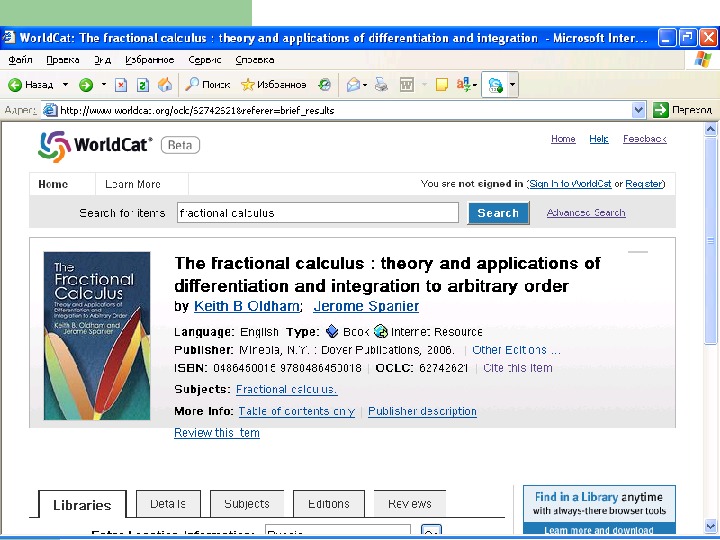Open the Help link

pyautogui.click(x=599, y=139)
